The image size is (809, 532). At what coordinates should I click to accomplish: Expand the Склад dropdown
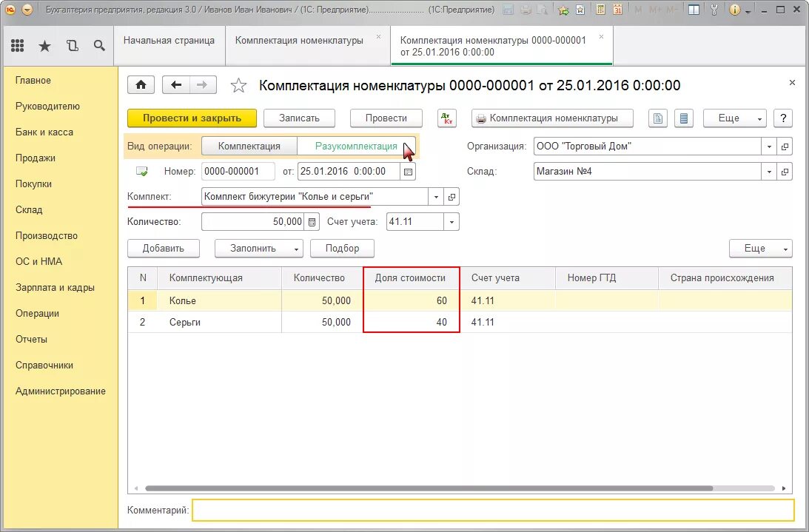[769, 172]
